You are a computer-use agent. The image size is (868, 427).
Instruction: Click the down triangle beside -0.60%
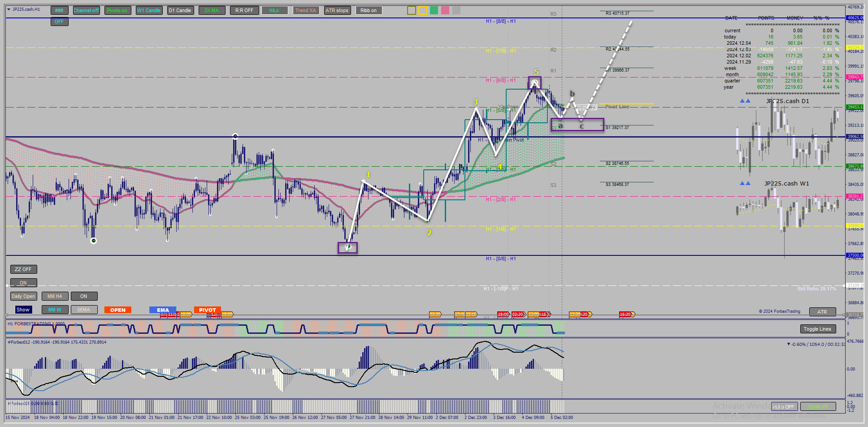[x=789, y=344]
